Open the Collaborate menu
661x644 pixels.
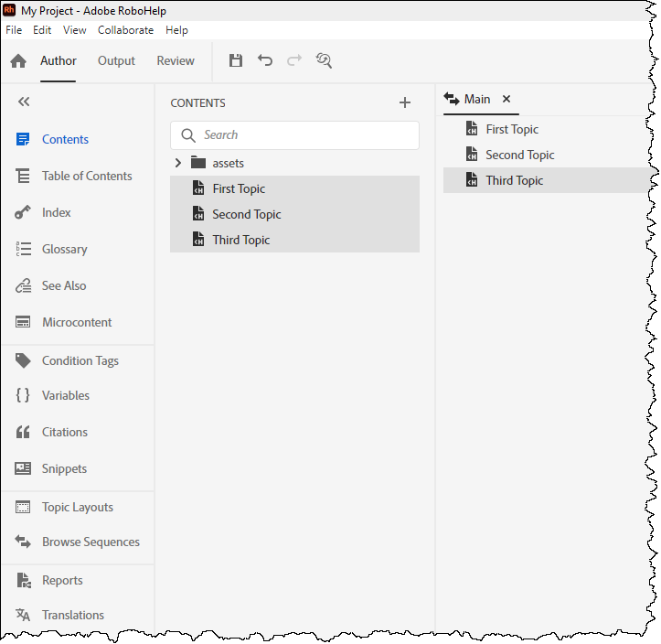click(x=125, y=30)
